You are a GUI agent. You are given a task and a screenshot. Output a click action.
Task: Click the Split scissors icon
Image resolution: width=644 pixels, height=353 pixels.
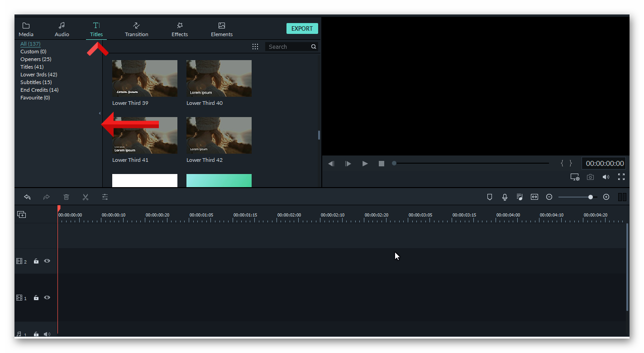pos(85,197)
